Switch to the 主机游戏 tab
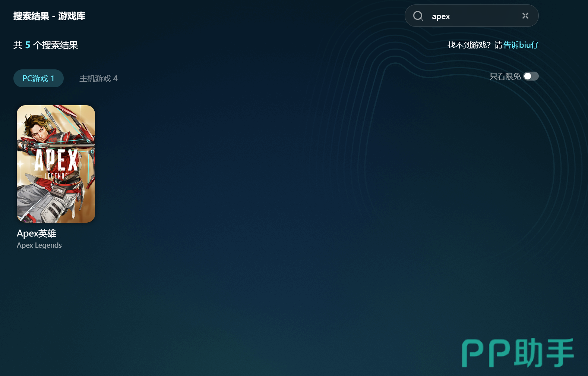 click(x=98, y=78)
